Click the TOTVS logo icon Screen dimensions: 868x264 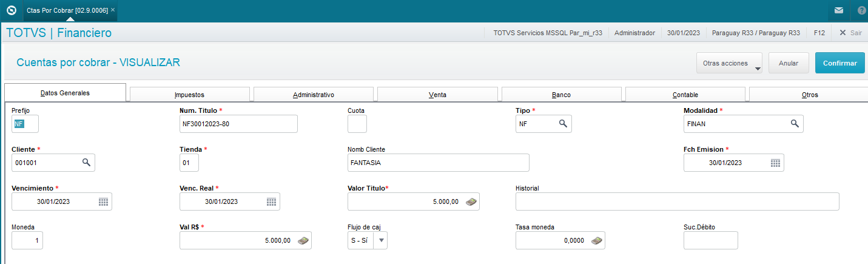click(11, 10)
